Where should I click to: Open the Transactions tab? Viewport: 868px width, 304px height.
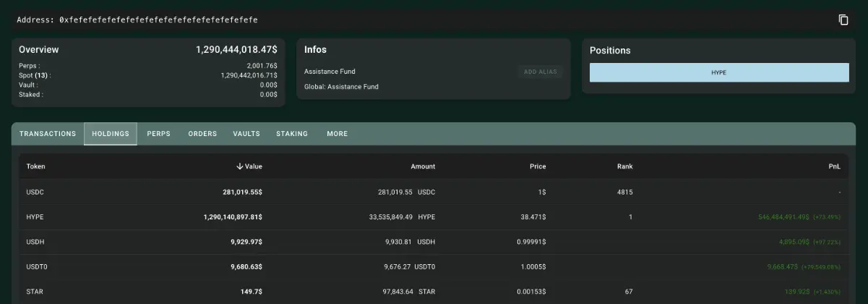[x=48, y=134]
